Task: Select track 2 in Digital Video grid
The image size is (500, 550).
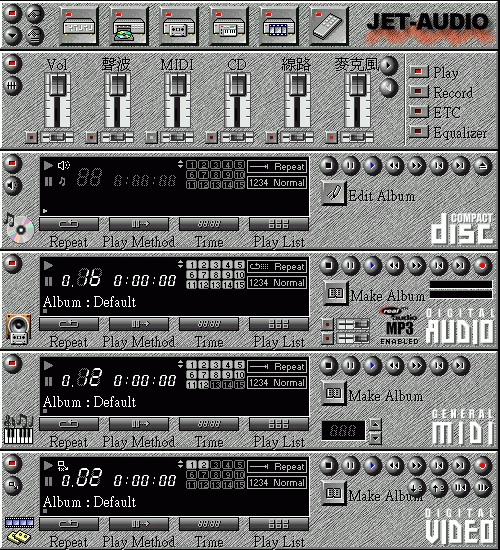Action: pyautogui.click(x=204, y=465)
